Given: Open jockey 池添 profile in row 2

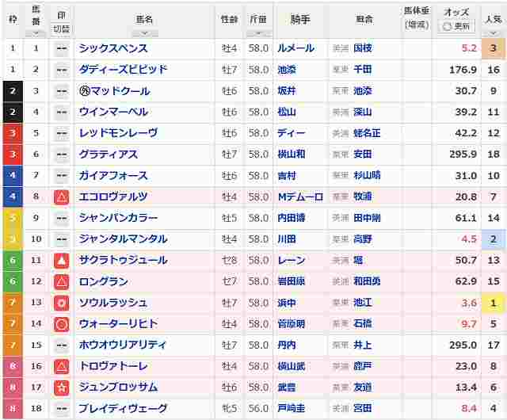Looking at the screenshot, I should coord(287,69).
